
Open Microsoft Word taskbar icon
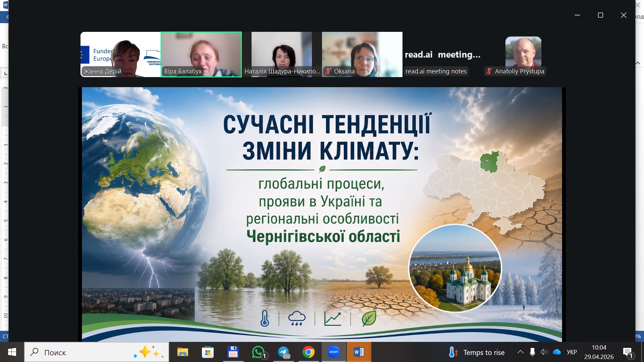[x=359, y=352]
